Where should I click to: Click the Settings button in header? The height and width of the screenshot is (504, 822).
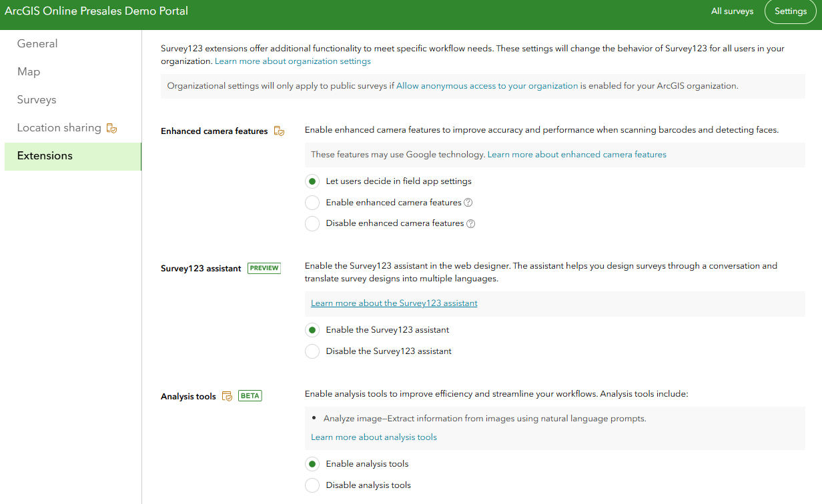(791, 11)
